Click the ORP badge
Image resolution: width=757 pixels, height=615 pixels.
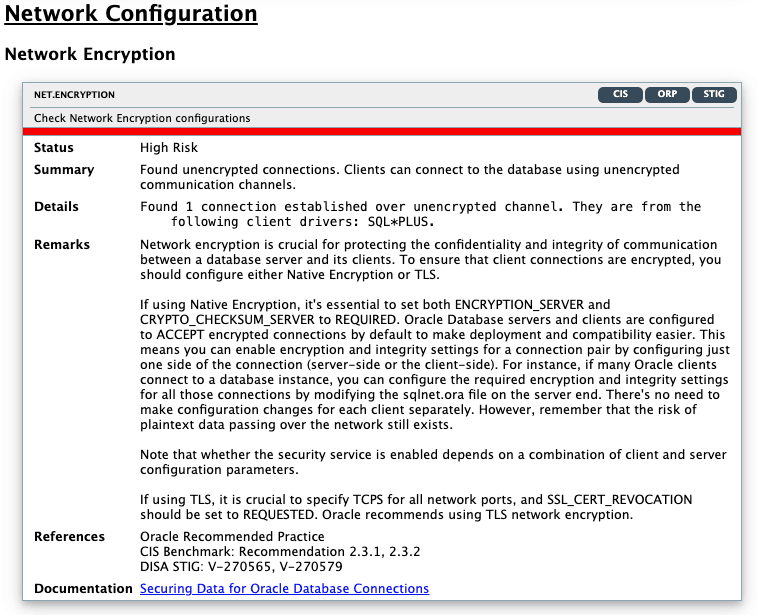tap(667, 95)
